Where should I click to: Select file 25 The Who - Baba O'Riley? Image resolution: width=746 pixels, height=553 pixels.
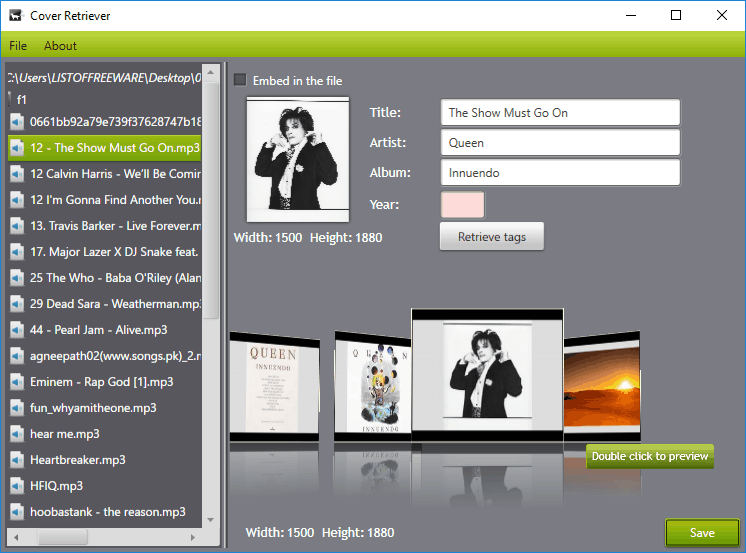coord(104,277)
